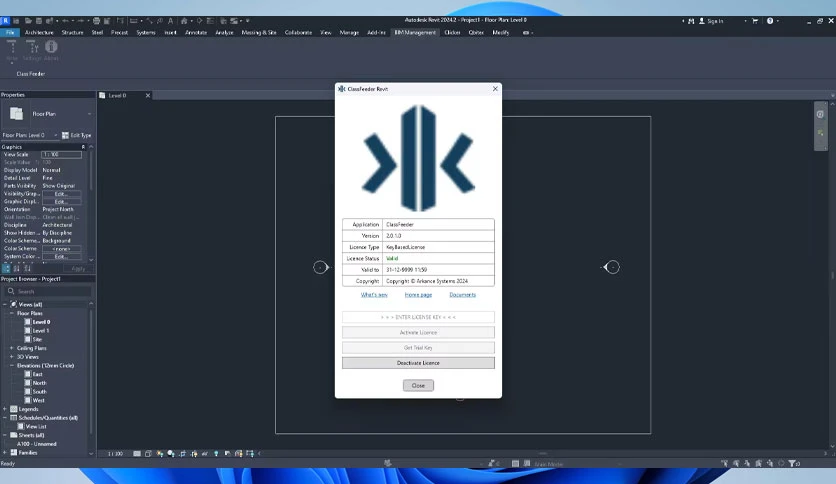Click the right elevation marker circle on canvas
Viewport: 836px width, 484px height.
click(612, 267)
